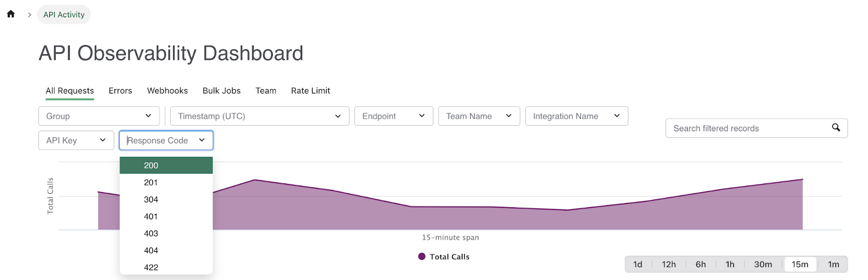The height and width of the screenshot is (280, 868).
Task: Click the search magnifier icon
Action: tap(836, 128)
